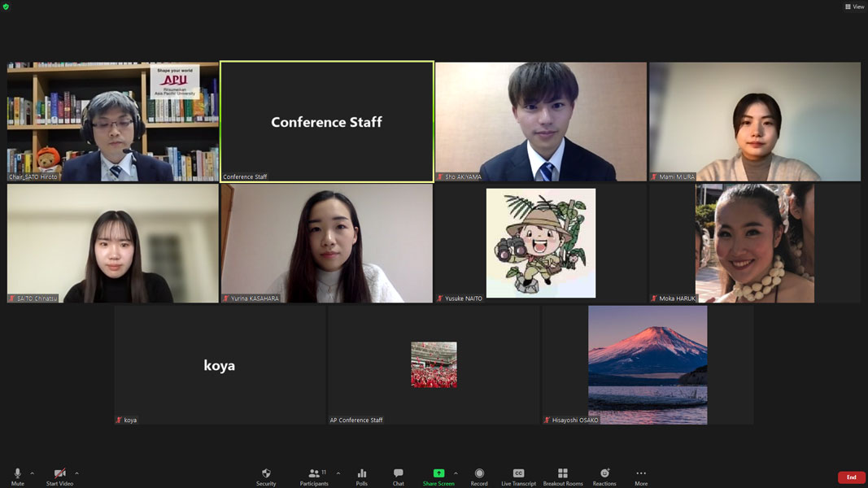Click the green encryption shield icon

click(6, 7)
